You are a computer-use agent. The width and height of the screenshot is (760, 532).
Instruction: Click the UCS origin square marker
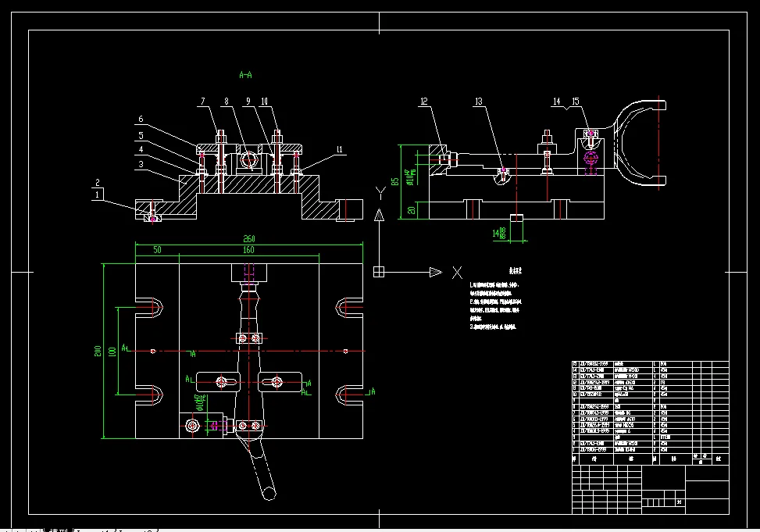click(379, 272)
